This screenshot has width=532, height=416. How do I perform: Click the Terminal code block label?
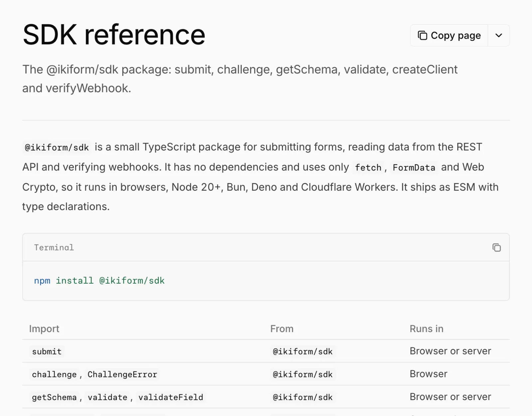[54, 248]
